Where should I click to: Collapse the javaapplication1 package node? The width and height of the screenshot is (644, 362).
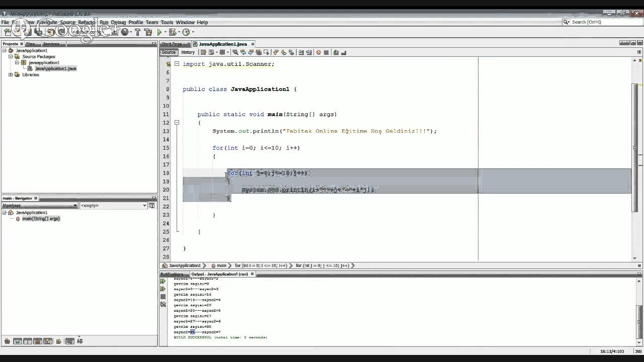pyautogui.click(x=17, y=63)
